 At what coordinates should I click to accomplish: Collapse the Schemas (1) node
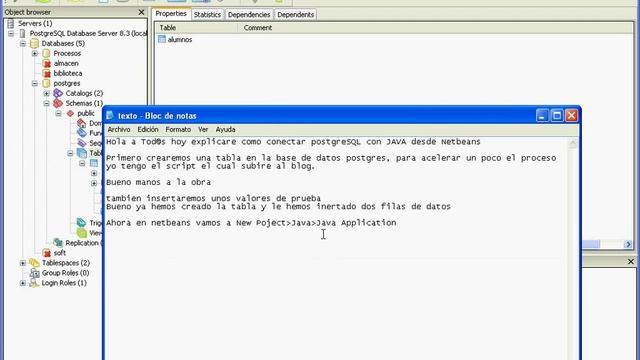click(x=47, y=103)
